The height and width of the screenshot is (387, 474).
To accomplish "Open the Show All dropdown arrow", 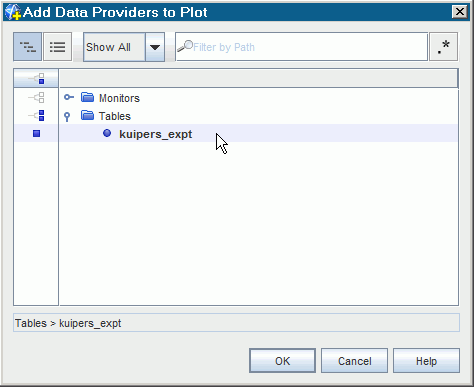I will pyautogui.click(x=155, y=47).
